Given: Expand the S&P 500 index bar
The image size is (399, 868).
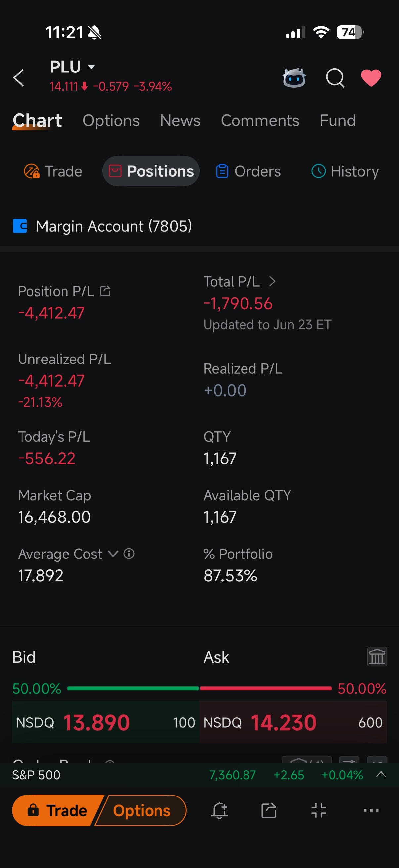Looking at the screenshot, I should pos(381,774).
